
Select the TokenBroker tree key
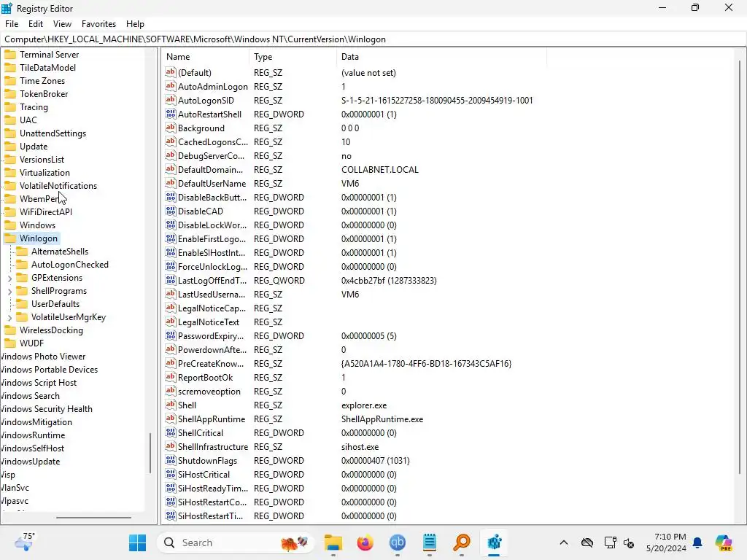coord(44,94)
